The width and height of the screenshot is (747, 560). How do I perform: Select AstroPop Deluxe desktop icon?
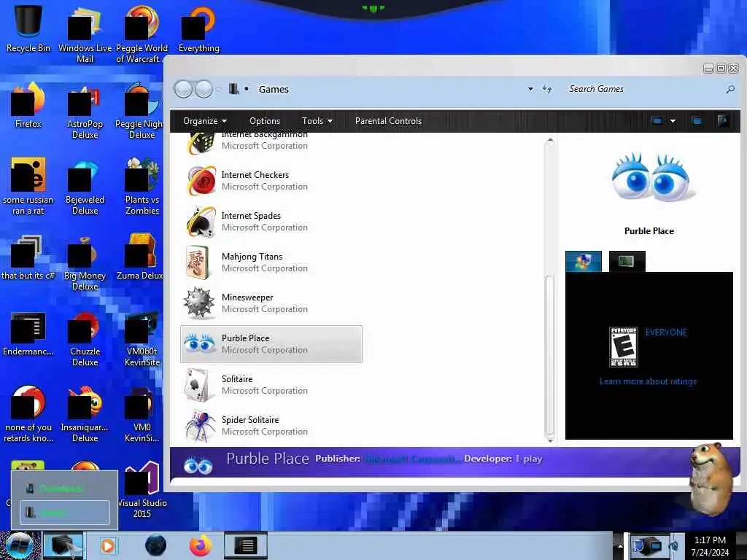[x=85, y=112]
